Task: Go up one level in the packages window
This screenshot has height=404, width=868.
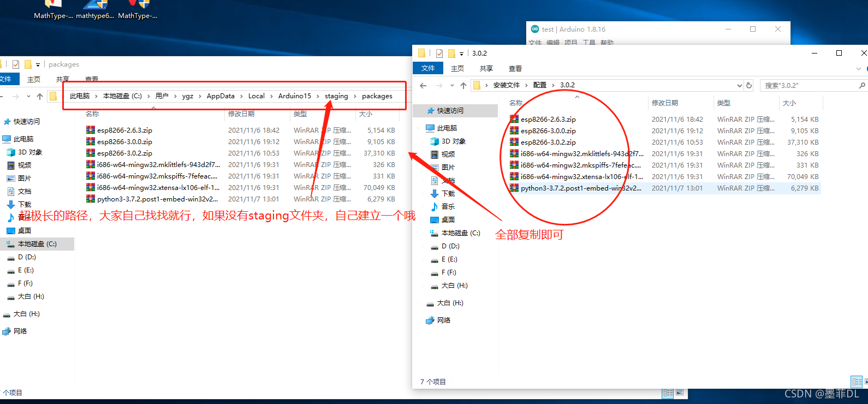Action: tap(40, 97)
